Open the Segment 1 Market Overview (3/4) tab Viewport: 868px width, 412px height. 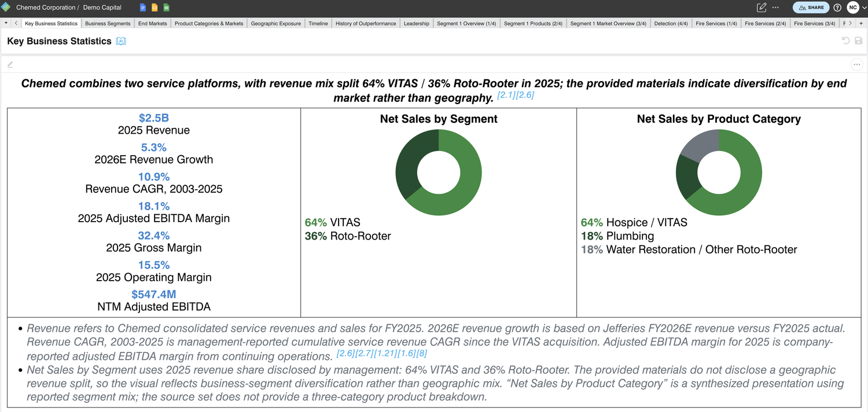pos(608,24)
